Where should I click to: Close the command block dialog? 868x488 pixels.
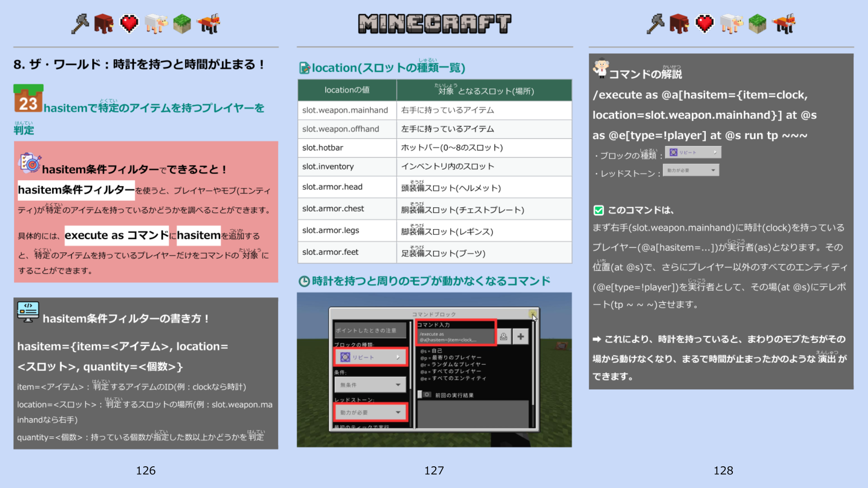(x=533, y=314)
